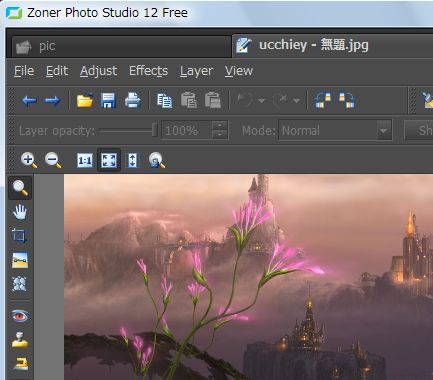Click the Zoom Out minus magnifier

point(53,160)
